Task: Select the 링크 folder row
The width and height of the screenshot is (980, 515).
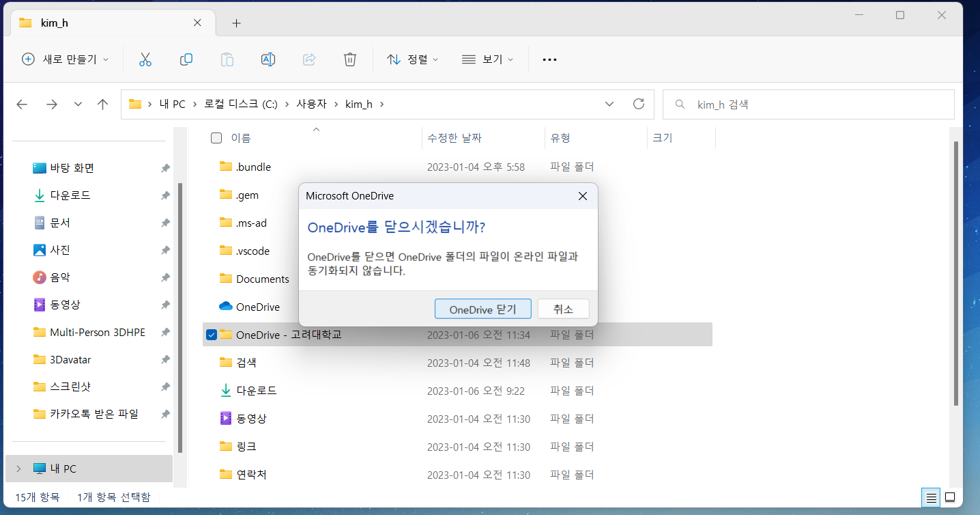Action: click(x=457, y=446)
